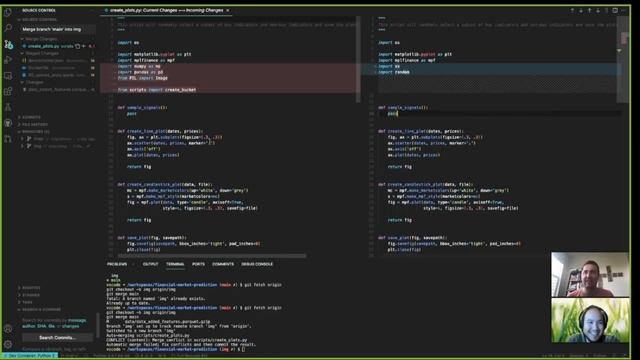640x360 pixels.
Task: Stage create_plots.py with the plus icon
Action: [x=84, y=46]
